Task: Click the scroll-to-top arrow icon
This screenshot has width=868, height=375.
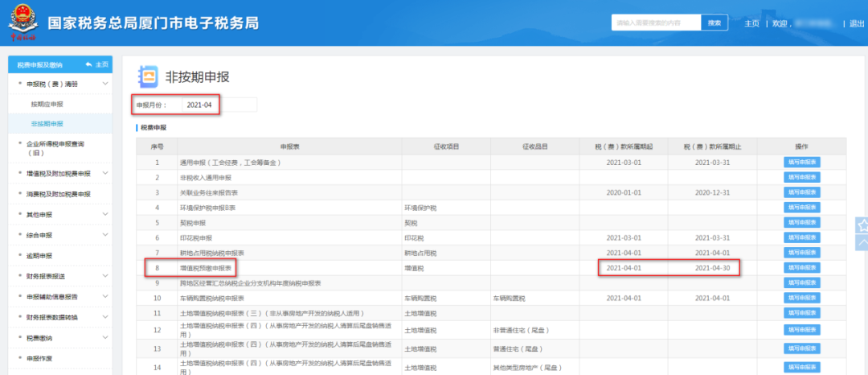Action: 861,243
